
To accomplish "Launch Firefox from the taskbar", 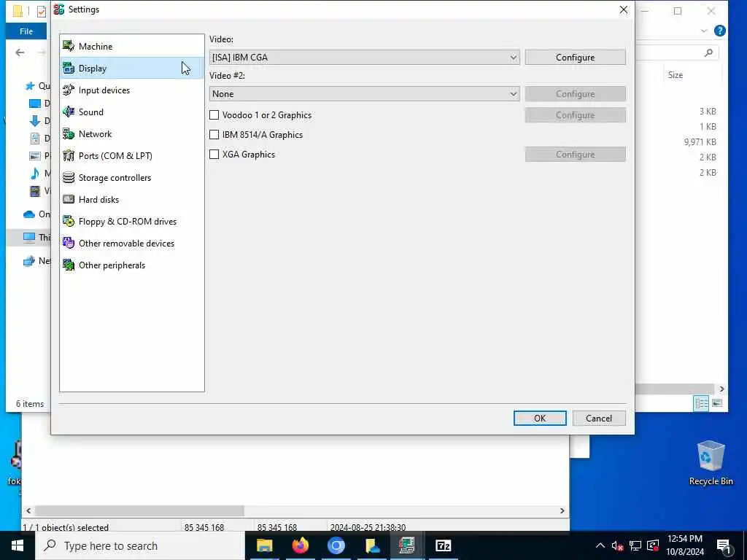I will click(300, 545).
